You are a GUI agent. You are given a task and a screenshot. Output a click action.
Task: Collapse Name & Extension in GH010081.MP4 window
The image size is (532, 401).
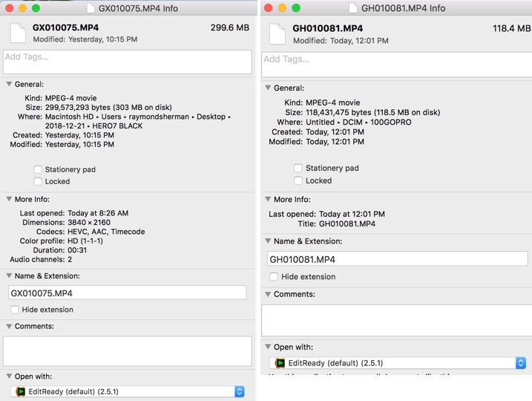point(268,241)
